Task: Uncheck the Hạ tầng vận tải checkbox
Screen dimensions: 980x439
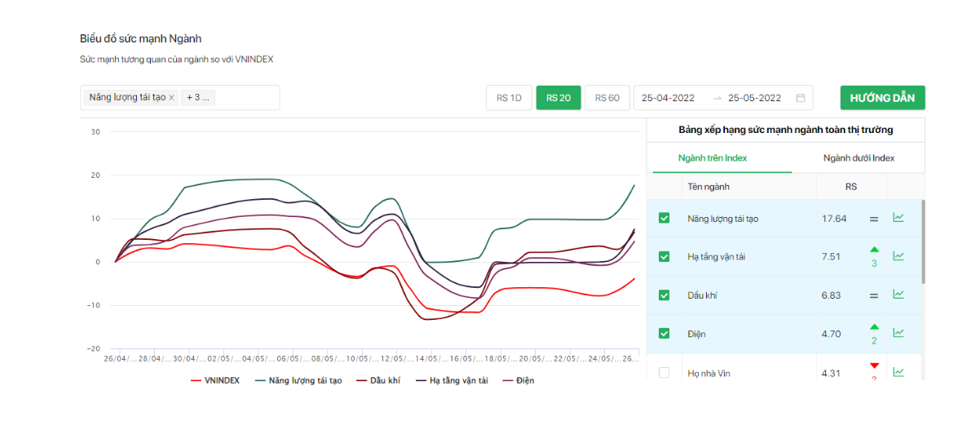Action: coord(664,256)
